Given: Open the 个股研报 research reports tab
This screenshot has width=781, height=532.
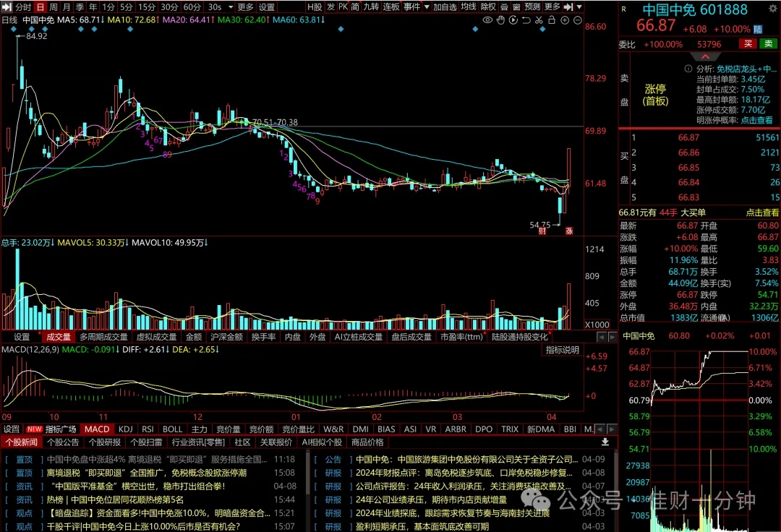Looking at the screenshot, I should pyautogui.click(x=105, y=442).
